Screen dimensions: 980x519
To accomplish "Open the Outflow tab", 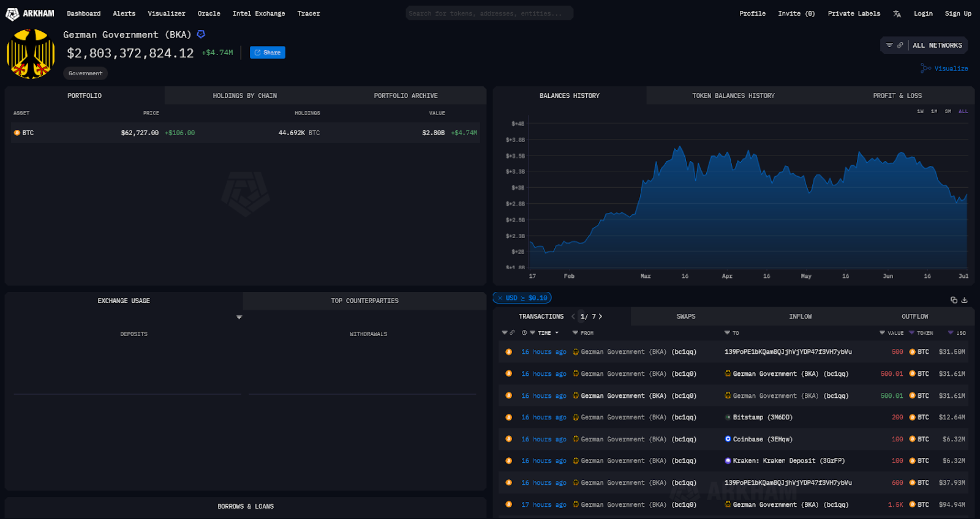I will tap(914, 316).
